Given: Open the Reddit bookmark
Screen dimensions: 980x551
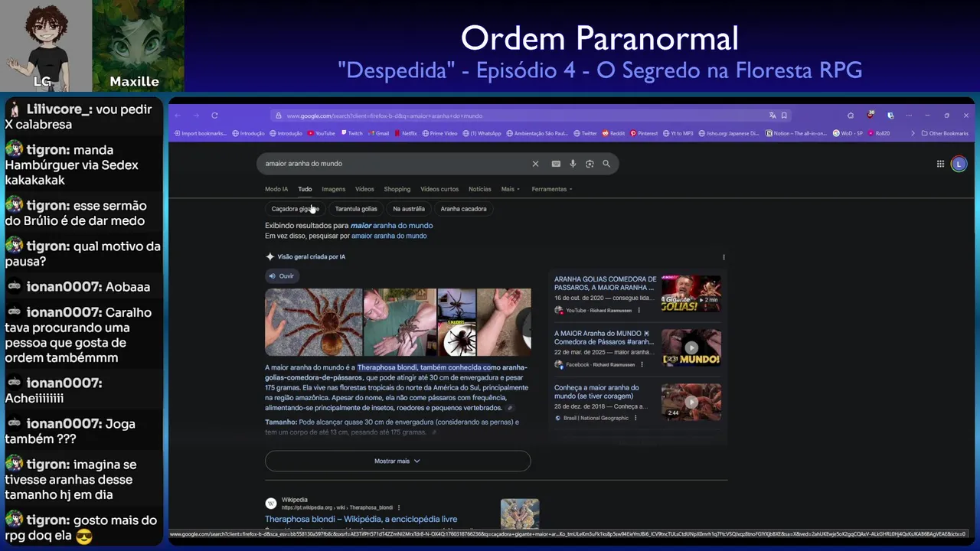Looking at the screenshot, I should tap(614, 133).
